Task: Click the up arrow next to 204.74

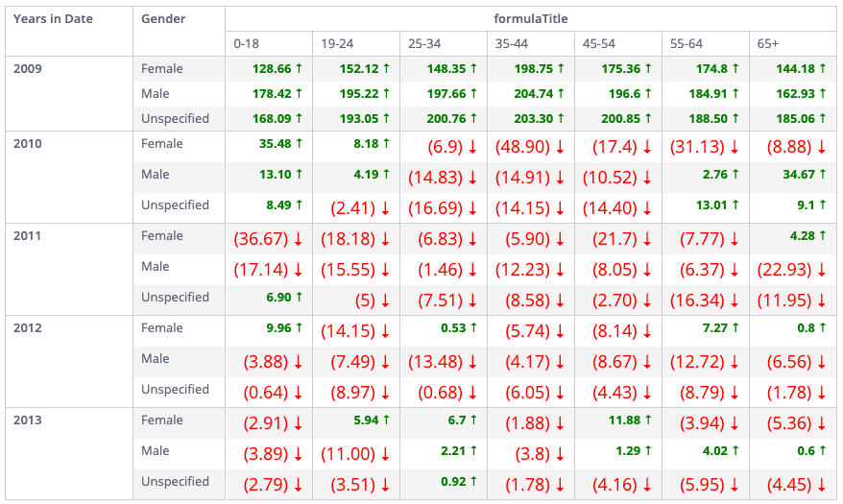Action: (x=562, y=93)
